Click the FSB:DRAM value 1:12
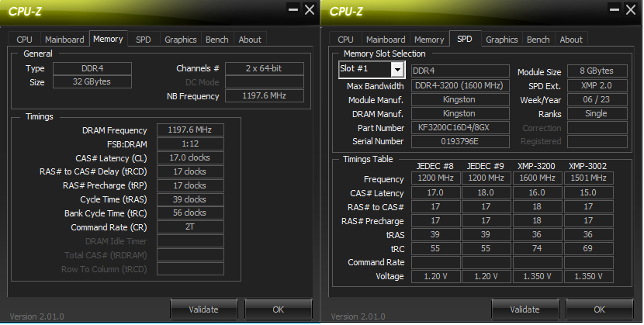 pyautogui.click(x=190, y=144)
